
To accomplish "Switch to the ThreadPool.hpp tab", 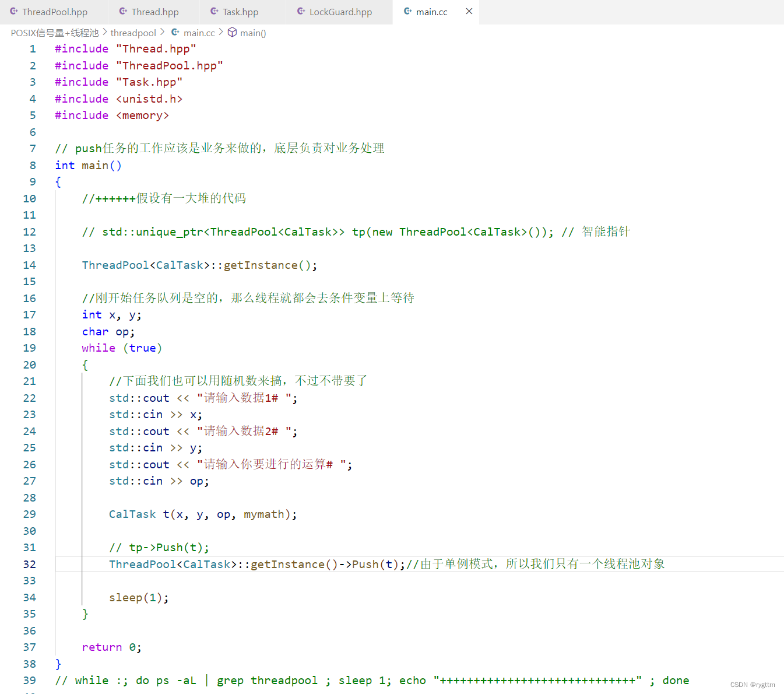I will click(54, 12).
